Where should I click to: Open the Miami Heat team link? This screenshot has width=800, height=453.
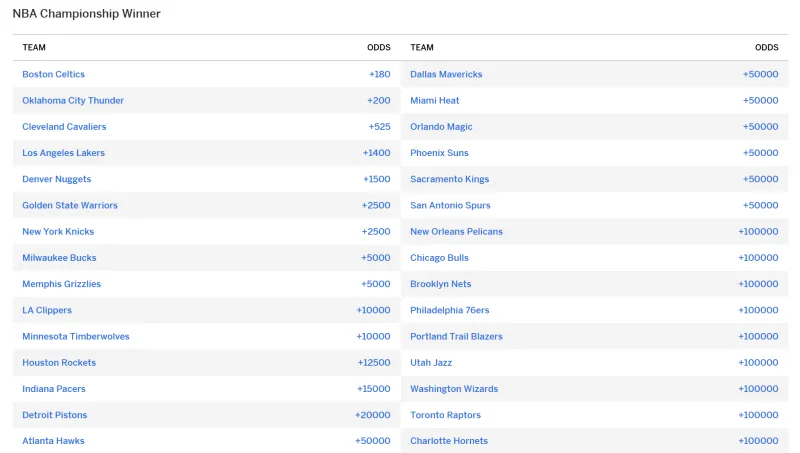coord(435,100)
